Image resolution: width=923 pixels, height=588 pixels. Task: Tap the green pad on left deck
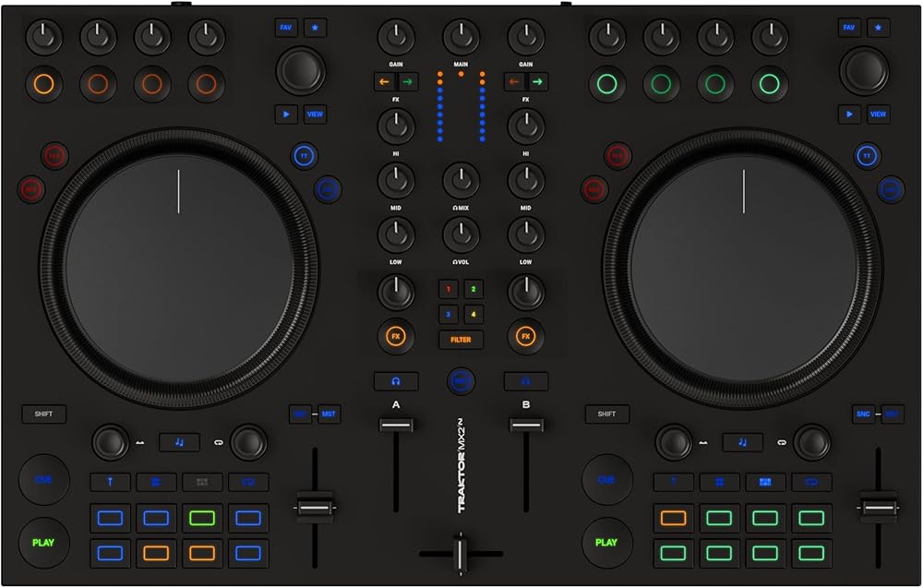(202, 518)
